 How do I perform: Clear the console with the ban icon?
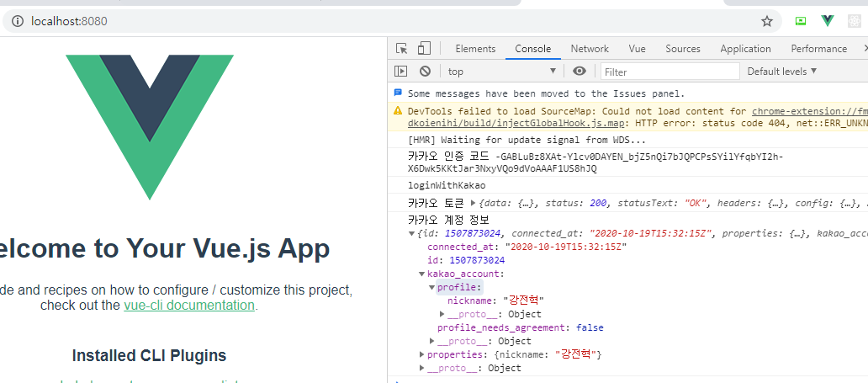425,71
